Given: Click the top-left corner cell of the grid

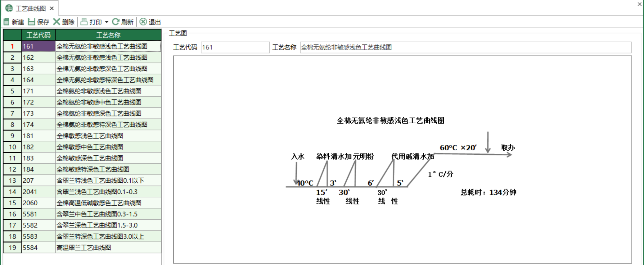Looking at the screenshot, I should [x=12, y=35].
